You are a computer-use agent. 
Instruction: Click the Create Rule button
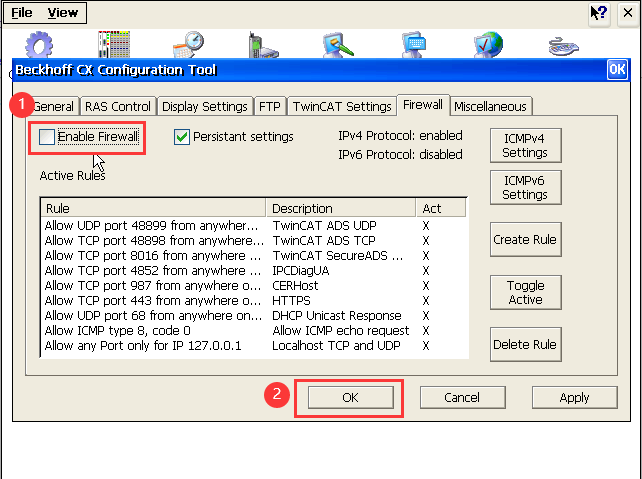tap(525, 240)
